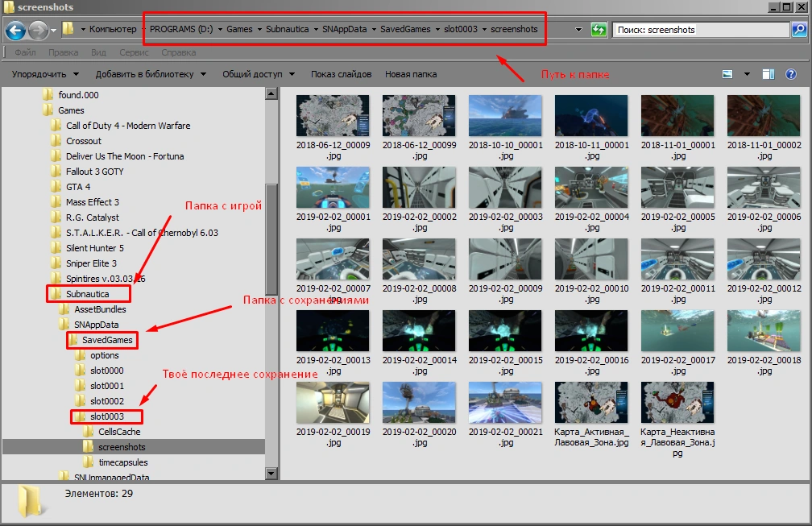Viewport: 812px width, 526px height.
Task: Select thumbnail 2019-02-02_00016.jpg
Action: [x=591, y=331]
